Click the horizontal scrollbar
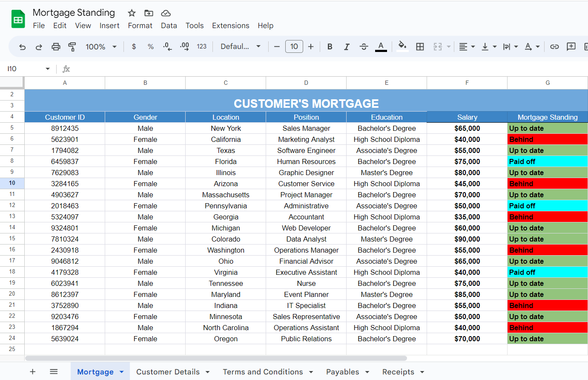Image resolution: width=588 pixels, height=380 pixels. pos(216,358)
